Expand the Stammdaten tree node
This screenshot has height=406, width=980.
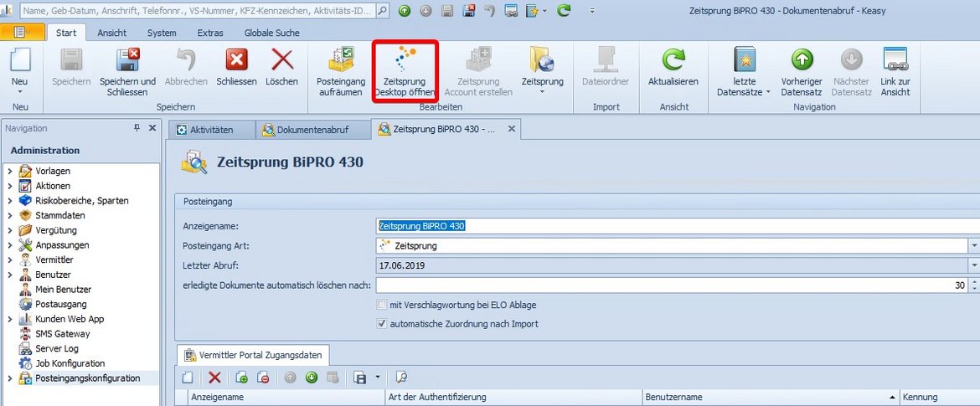point(9,215)
